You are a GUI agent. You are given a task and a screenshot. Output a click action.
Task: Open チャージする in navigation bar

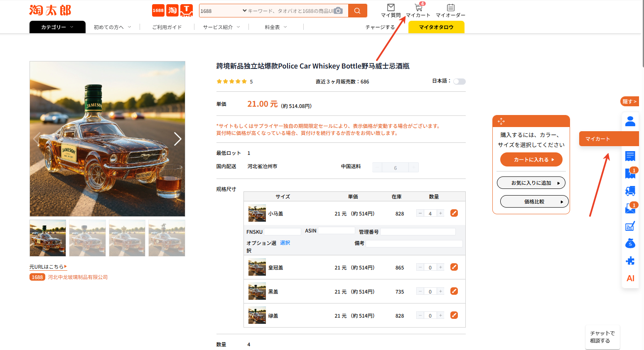tap(380, 27)
